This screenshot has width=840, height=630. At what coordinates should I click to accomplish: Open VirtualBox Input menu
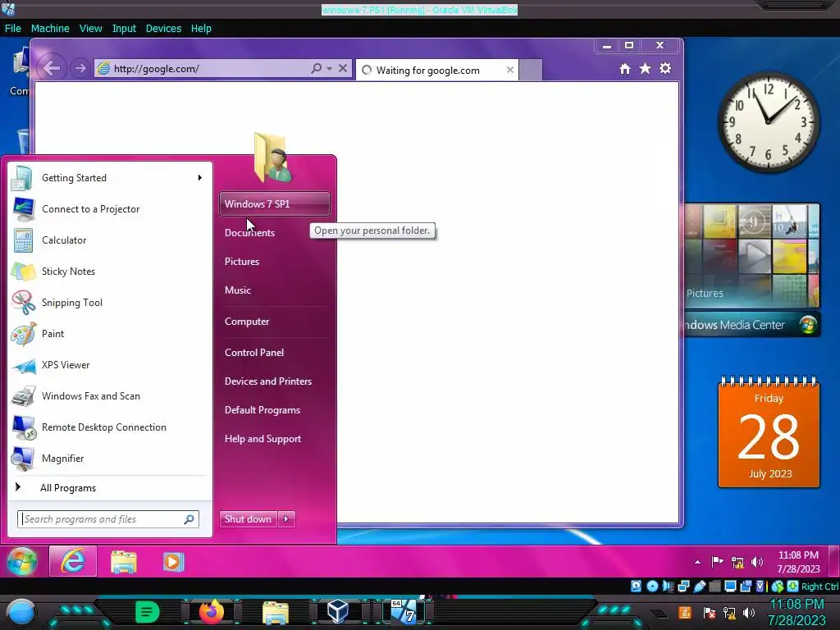pos(124,29)
